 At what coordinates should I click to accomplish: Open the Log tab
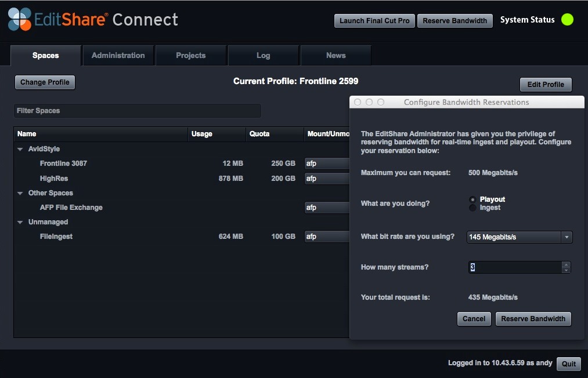[x=264, y=56]
